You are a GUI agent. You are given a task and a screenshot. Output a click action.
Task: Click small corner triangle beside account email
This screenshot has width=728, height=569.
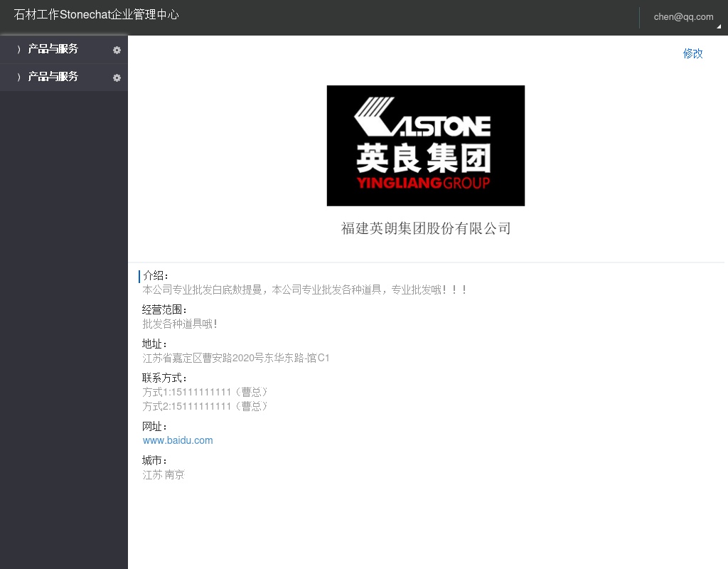[718, 26]
